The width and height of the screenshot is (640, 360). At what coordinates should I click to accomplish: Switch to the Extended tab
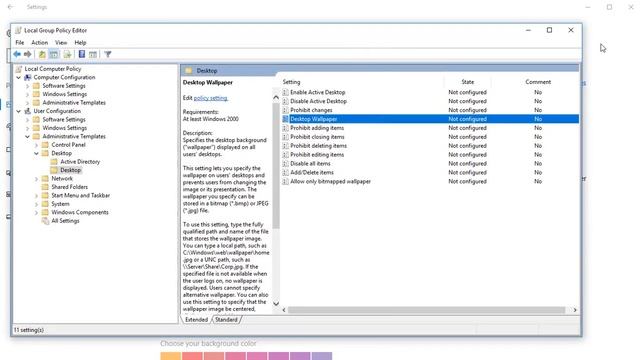196,320
